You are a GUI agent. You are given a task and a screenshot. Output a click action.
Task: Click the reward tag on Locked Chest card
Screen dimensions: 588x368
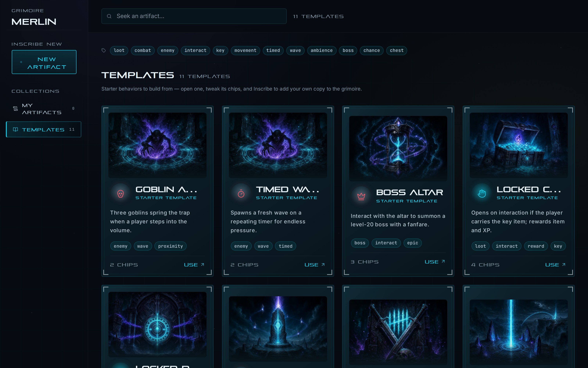[x=536, y=246]
